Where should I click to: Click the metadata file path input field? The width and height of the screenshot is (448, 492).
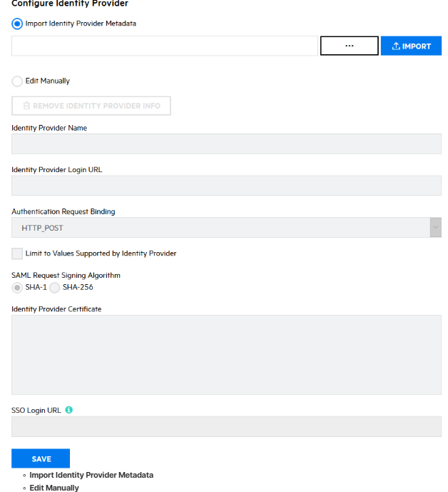tap(165, 46)
